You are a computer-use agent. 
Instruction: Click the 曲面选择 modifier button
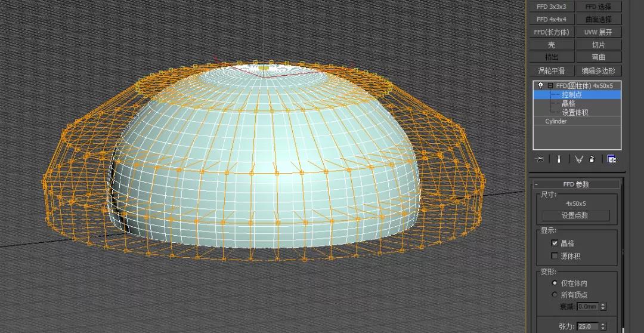(599, 19)
